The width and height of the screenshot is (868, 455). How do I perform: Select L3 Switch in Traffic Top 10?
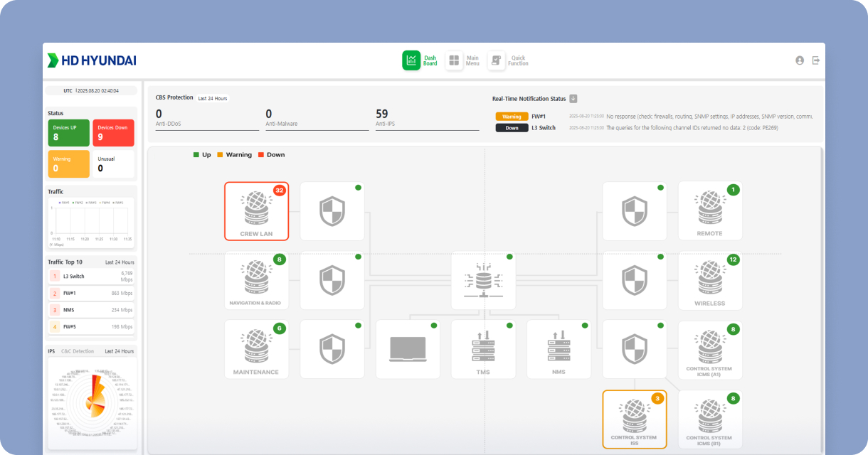pyautogui.click(x=75, y=275)
